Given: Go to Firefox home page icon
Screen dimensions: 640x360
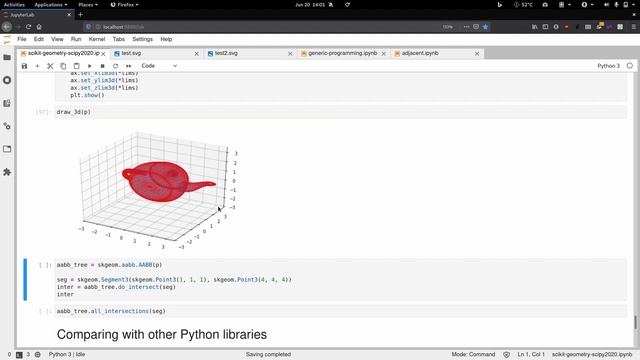Looking at the screenshot, I should coord(39,27).
